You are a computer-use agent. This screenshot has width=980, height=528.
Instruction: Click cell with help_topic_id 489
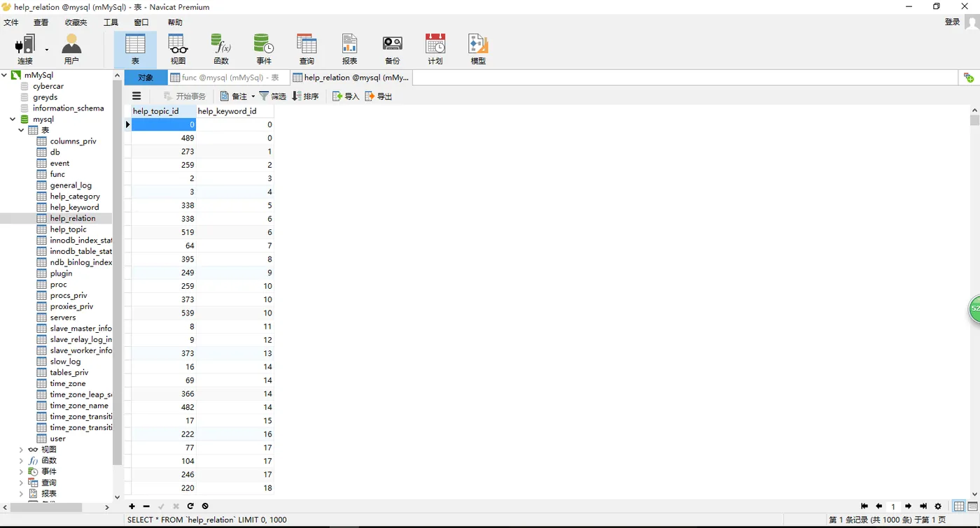tap(163, 138)
